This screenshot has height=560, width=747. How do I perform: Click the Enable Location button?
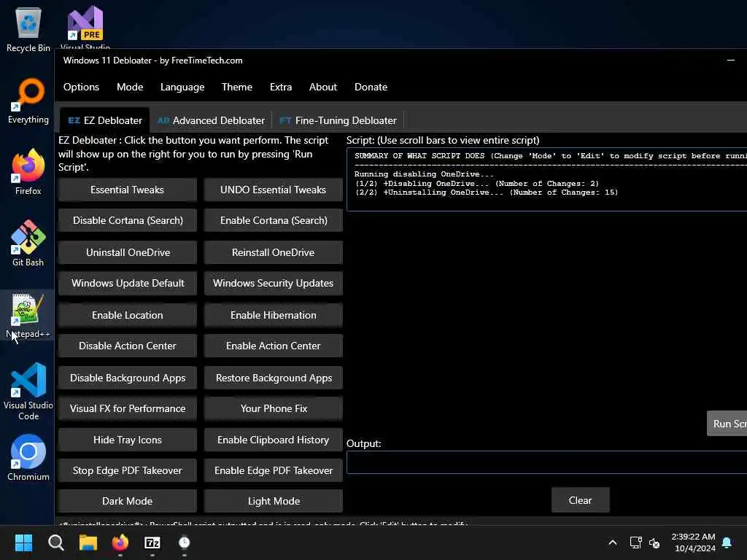click(127, 315)
